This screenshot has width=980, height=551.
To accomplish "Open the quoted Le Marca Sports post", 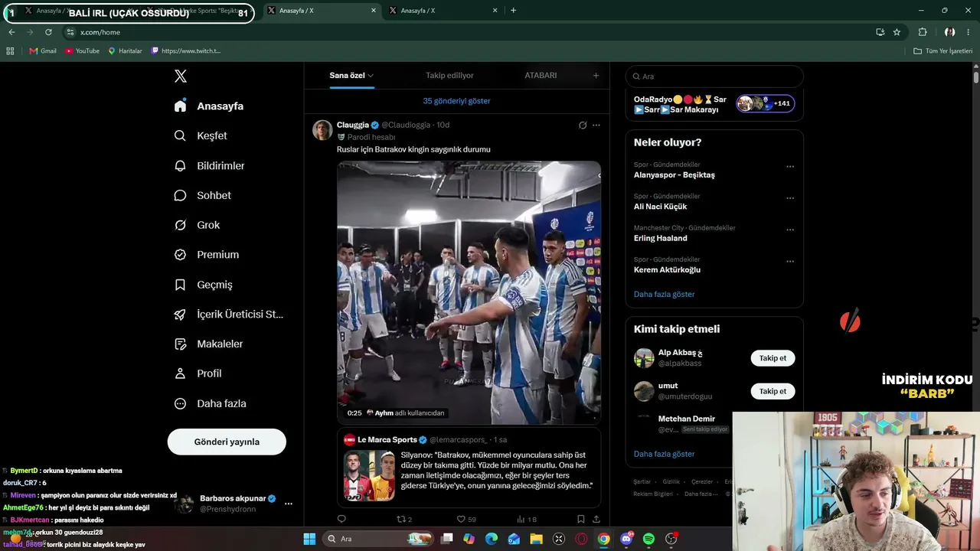I will pyautogui.click(x=469, y=467).
